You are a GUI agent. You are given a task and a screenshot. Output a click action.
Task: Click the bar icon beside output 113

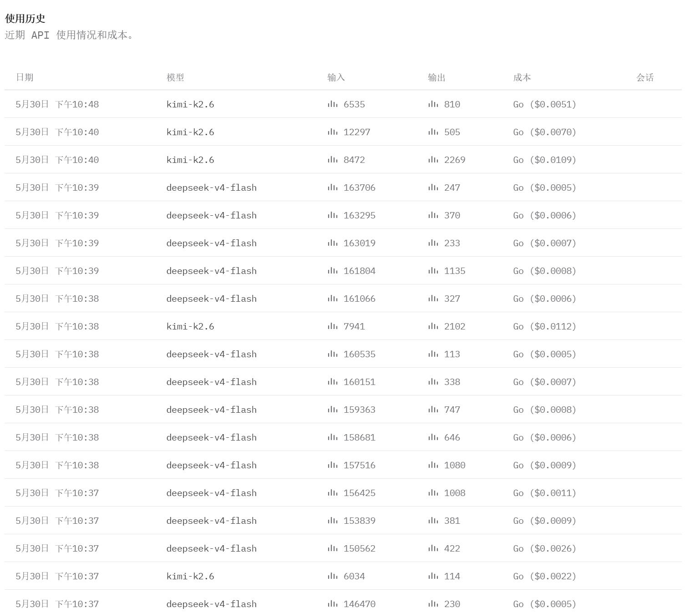[x=433, y=354]
